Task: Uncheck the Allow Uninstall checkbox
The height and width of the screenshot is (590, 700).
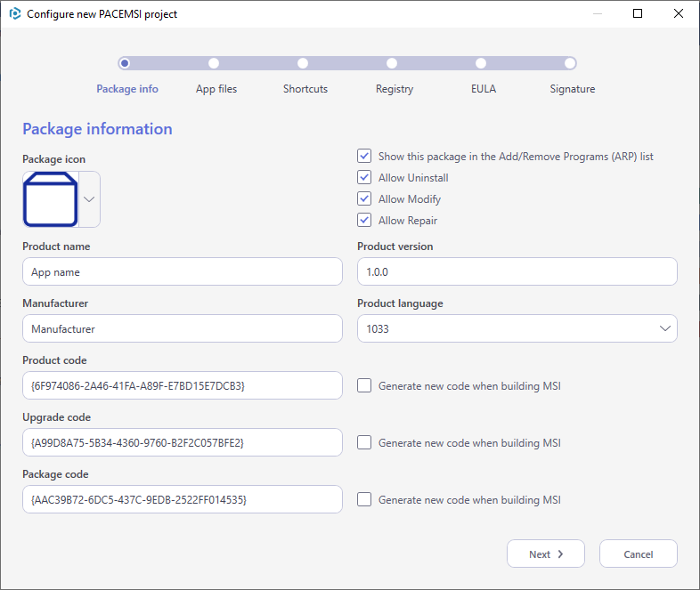Action: [364, 177]
